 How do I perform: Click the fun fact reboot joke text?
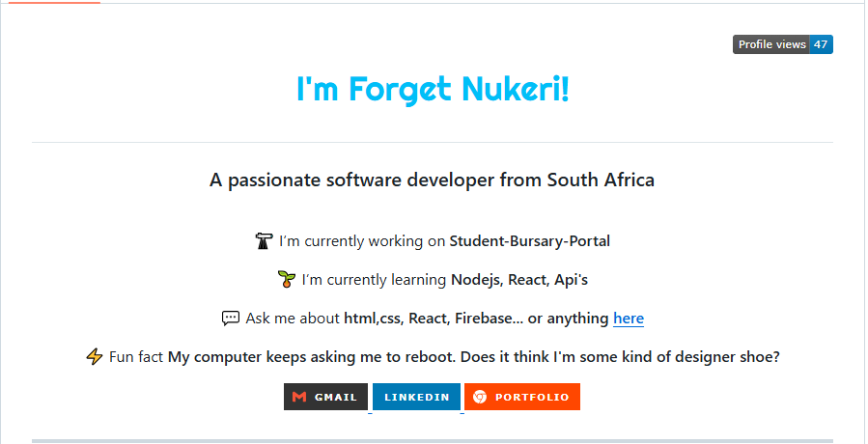pos(474,357)
